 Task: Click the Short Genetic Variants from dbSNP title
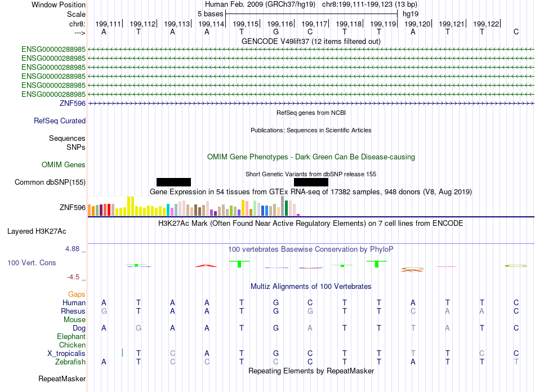[311, 174]
